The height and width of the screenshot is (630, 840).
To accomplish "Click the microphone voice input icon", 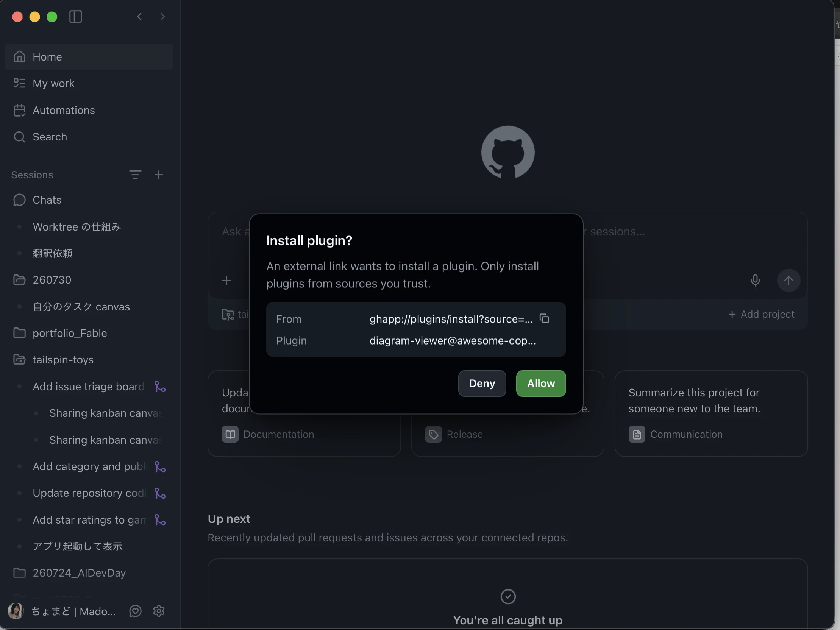I will point(755,280).
